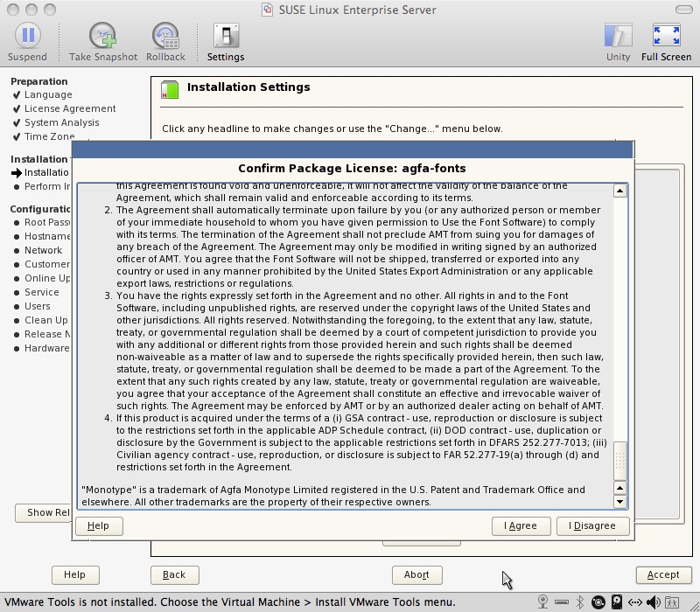Screen dimensions: 700x612
Task: Click the 'Network' sidebar step
Action: [43, 250]
